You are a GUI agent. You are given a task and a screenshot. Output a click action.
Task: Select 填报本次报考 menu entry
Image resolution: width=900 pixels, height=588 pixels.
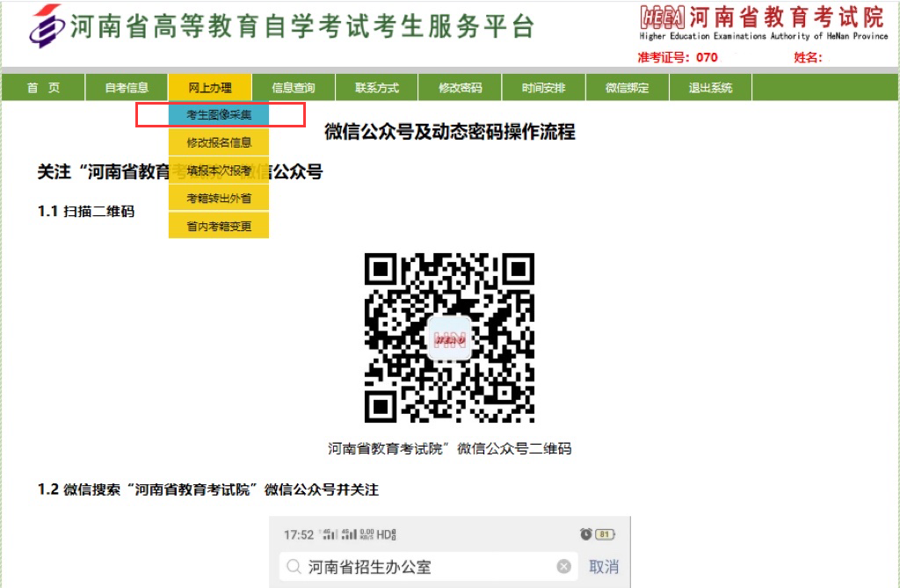coord(219,171)
